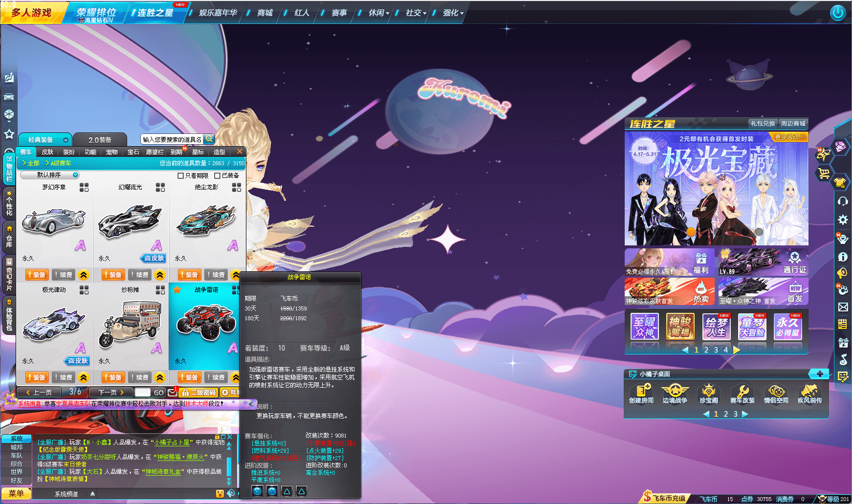Open the 社交 menu dropdown

coord(416,13)
